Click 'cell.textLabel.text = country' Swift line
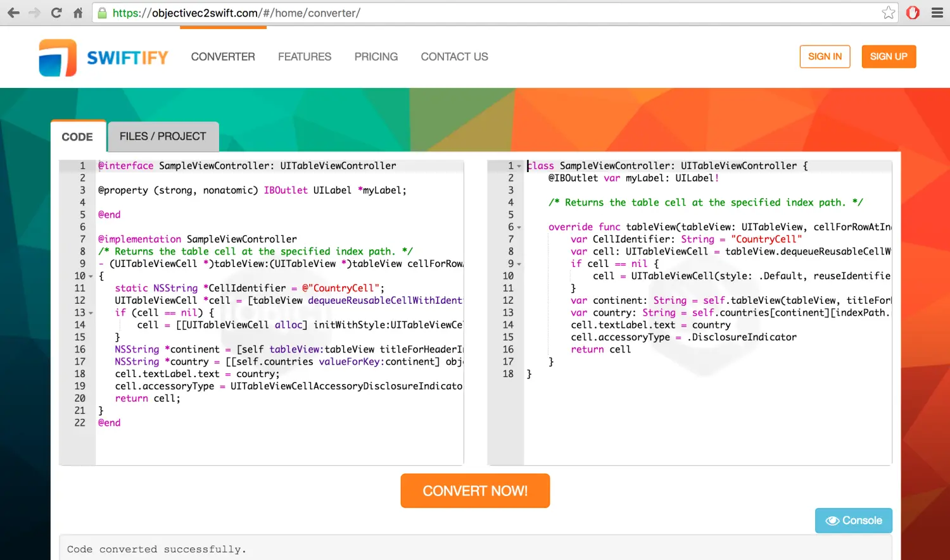 650,325
